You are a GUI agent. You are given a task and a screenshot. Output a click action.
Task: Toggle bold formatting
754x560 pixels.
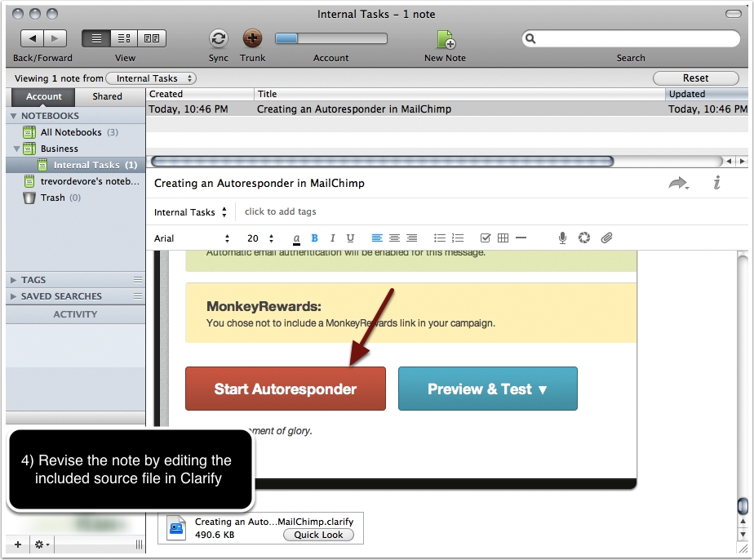coord(314,238)
